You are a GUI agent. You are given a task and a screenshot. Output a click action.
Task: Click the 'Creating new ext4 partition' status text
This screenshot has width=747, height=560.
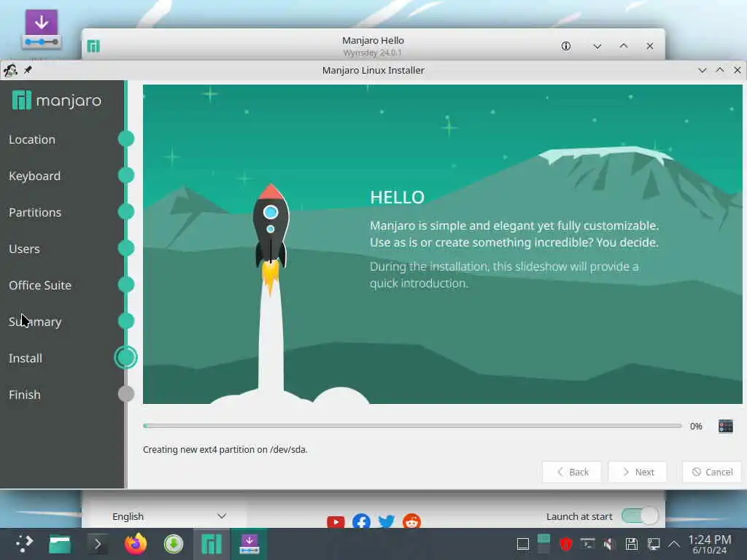point(225,449)
